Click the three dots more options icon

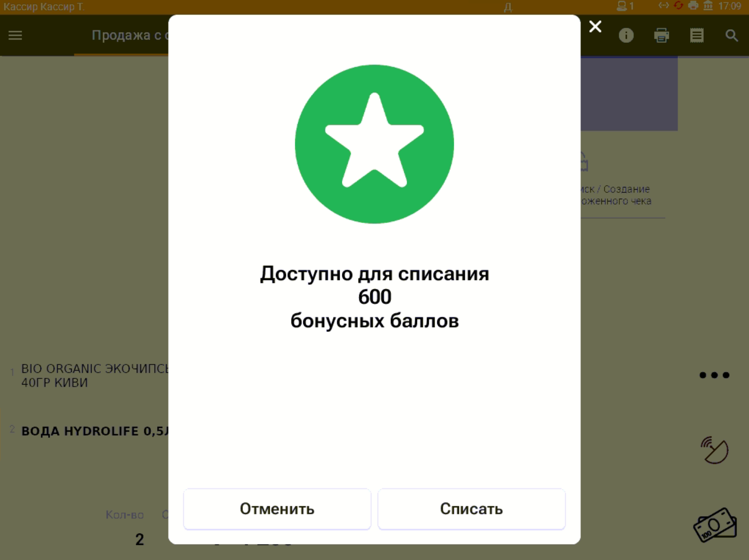pyautogui.click(x=715, y=375)
